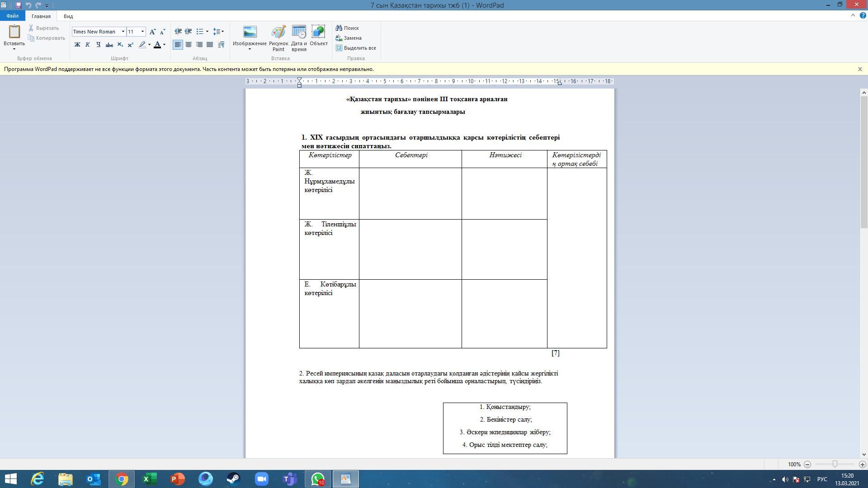Image resolution: width=868 pixels, height=488 pixels.
Task: Toggle italic (К) formatting
Action: [x=88, y=45]
